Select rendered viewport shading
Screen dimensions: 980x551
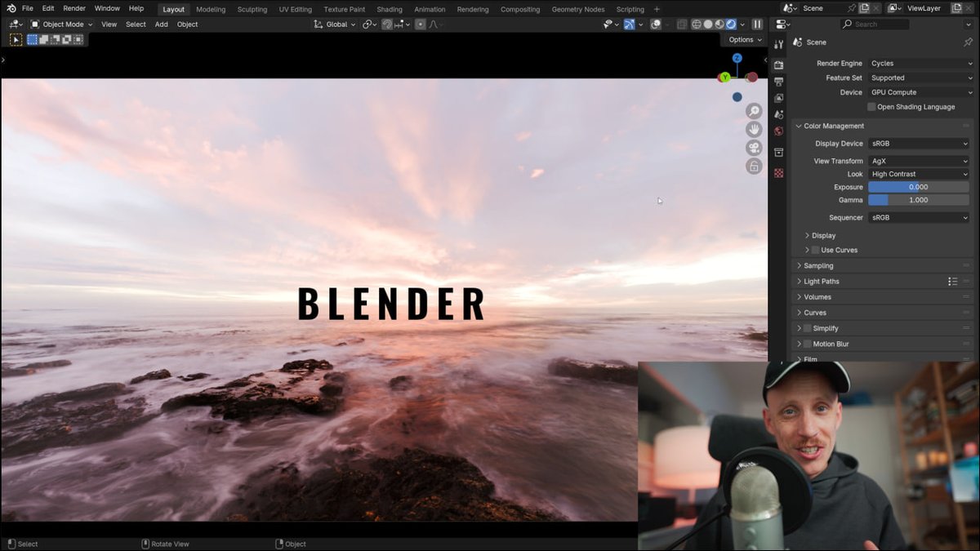(731, 24)
